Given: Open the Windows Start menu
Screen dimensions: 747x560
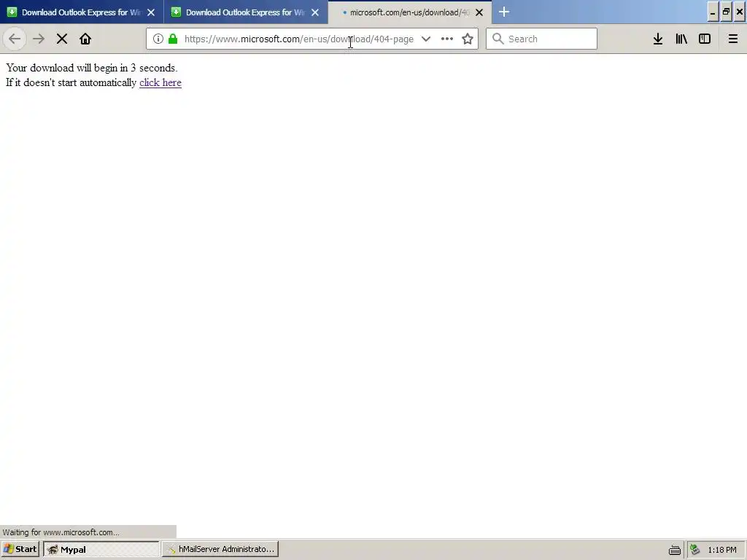Looking at the screenshot, I should click(20, 549).
